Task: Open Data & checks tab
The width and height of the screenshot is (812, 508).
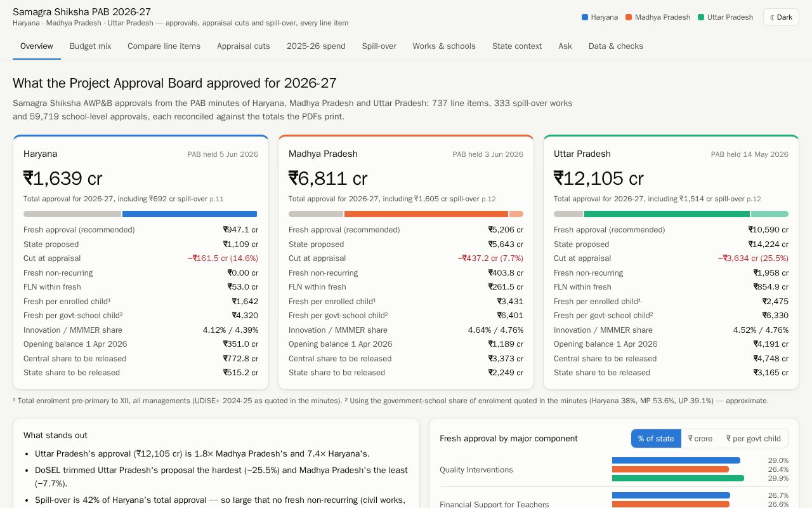Action: (x=615, y=46)
